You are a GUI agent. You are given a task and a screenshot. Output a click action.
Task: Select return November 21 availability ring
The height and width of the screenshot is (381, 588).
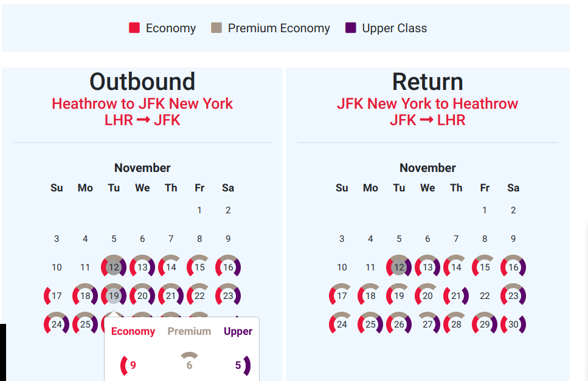pos(456,296)
